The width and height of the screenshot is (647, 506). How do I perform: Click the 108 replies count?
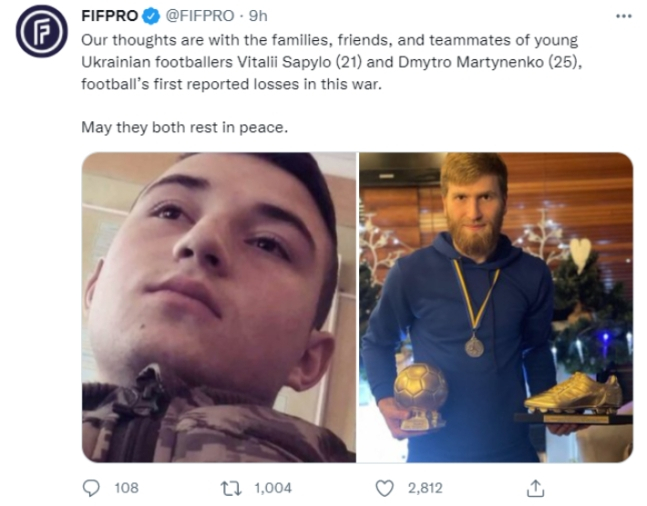click(126, 488)
